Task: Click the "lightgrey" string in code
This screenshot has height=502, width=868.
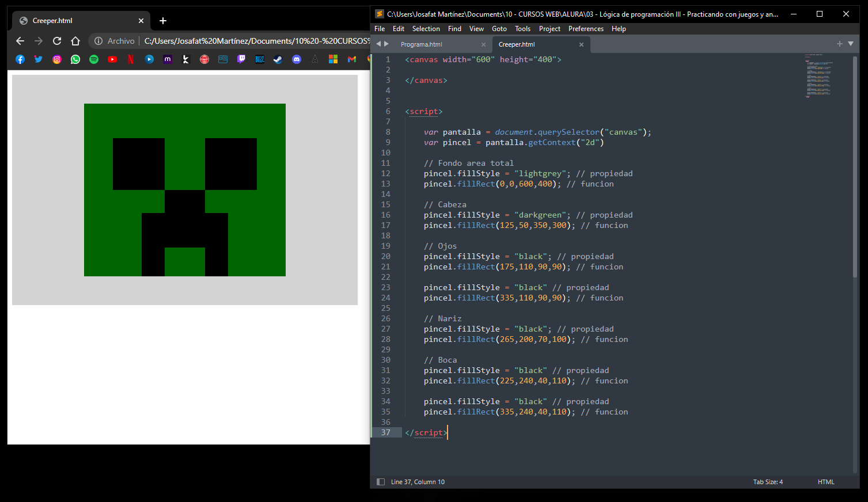Action: [x=540, y=173]
